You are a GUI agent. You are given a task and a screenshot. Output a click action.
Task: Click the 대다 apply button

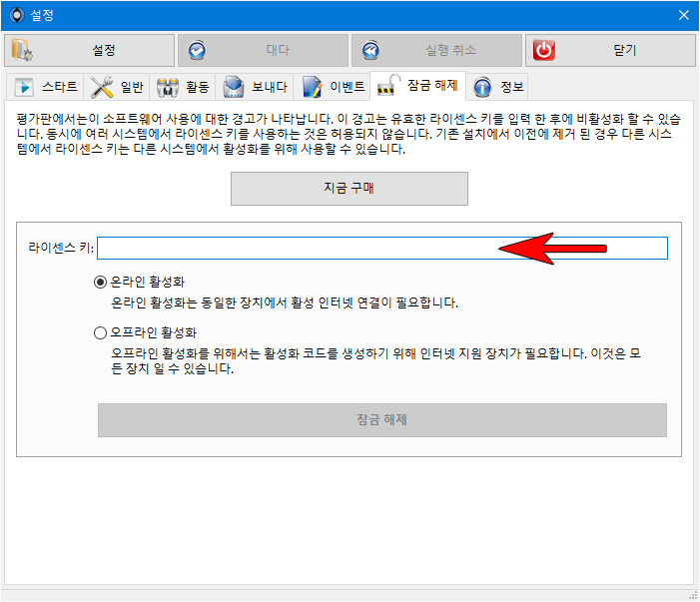coord(263,51)
